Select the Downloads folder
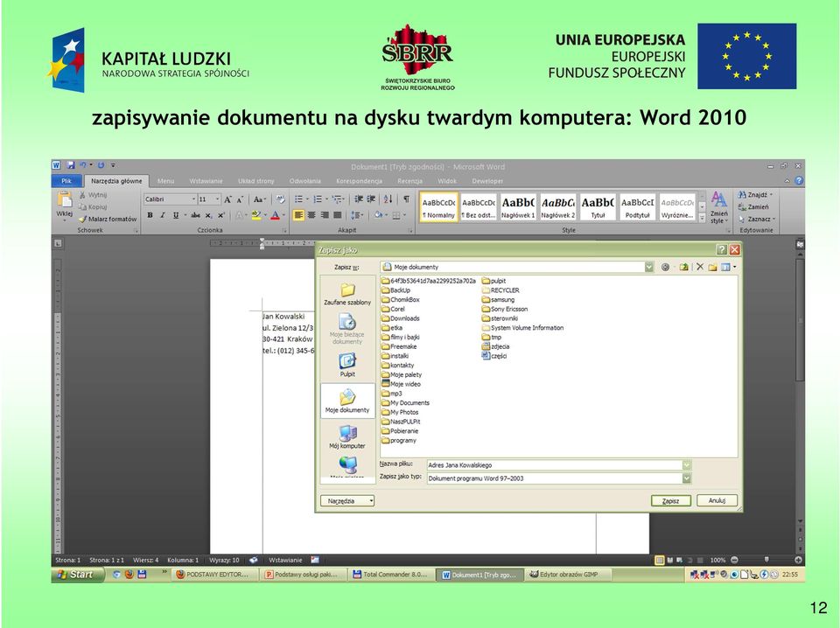Image resolution: width=840 pixels, height=628 pixels. click(x=401, y=318)
